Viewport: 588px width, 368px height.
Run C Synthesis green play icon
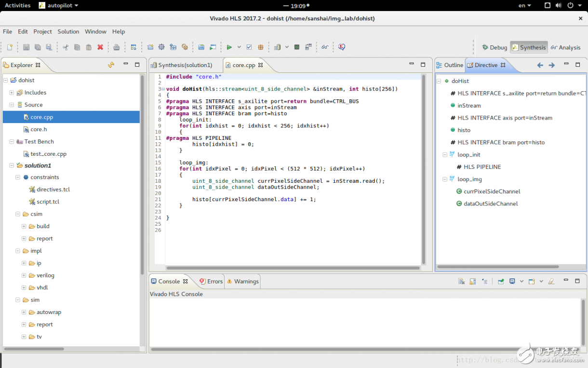[x=229, y=47]
